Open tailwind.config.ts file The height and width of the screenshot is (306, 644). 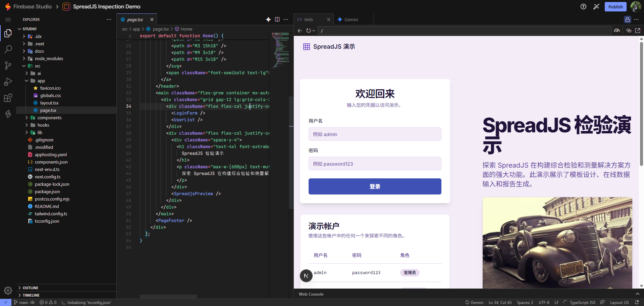51,214
